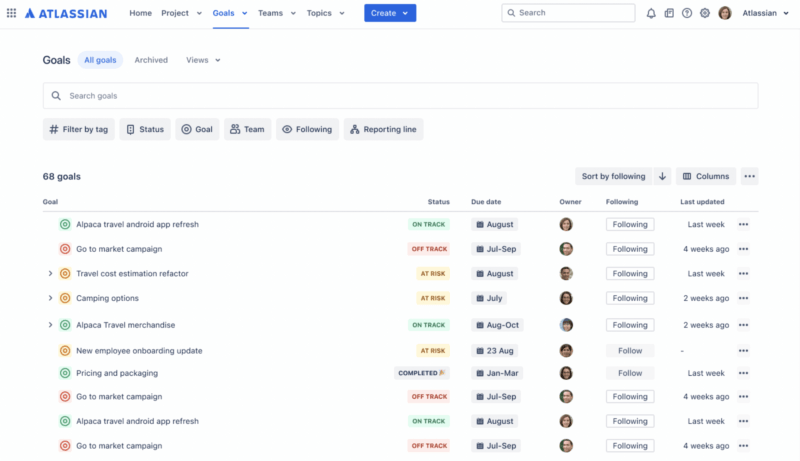This screenshot has height=461, width=800.
Task: Follow the Pricing and packaging goal
Action: (630, 373)
